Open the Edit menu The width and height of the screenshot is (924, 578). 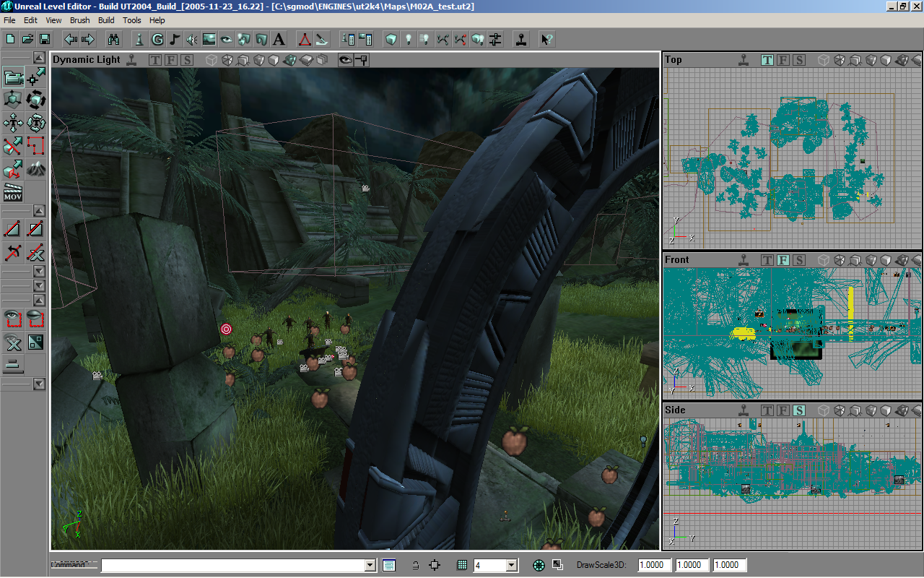[30, 20]
